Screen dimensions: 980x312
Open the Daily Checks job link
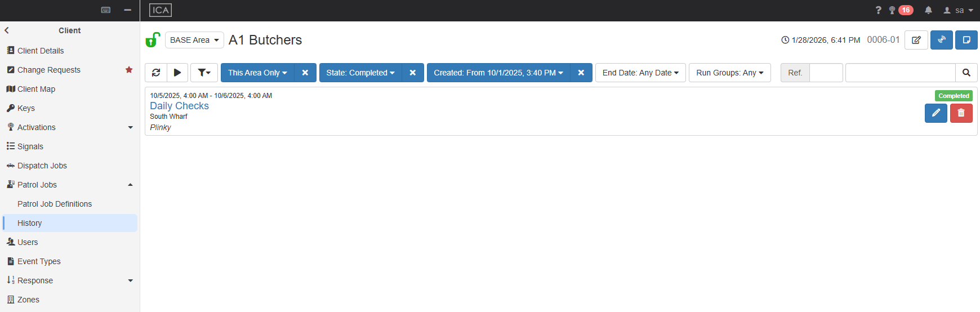[x=179, y=106]
